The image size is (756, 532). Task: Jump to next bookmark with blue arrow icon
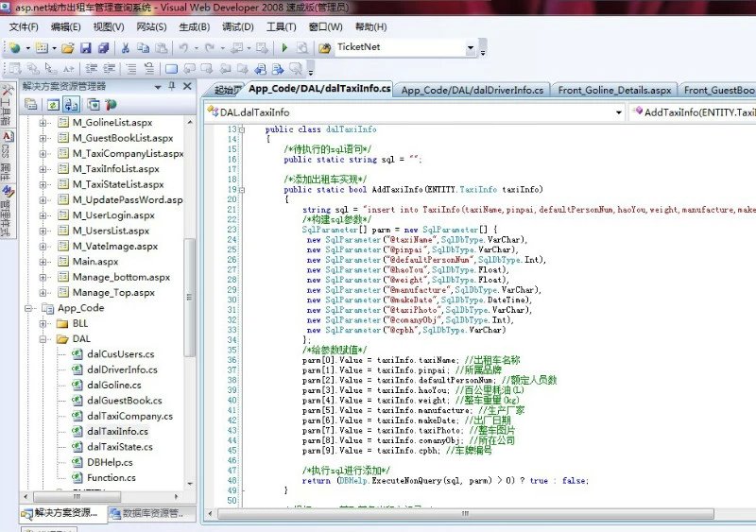point(278,69)
